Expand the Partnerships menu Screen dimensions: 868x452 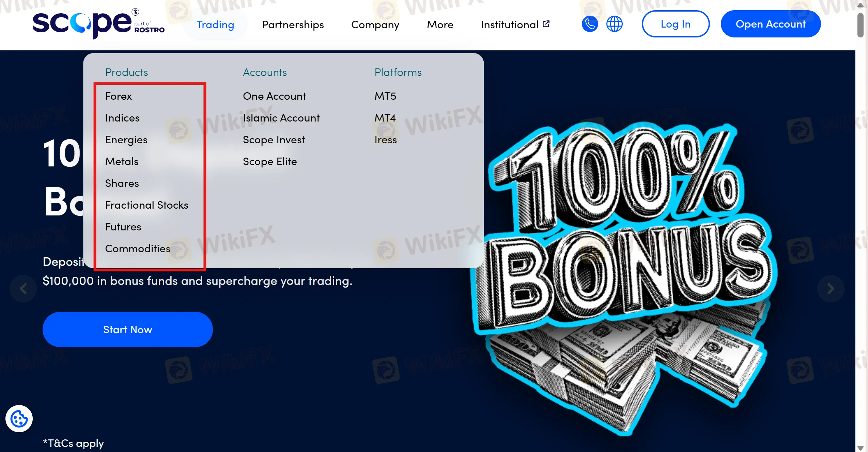click(x=293, y=25)
